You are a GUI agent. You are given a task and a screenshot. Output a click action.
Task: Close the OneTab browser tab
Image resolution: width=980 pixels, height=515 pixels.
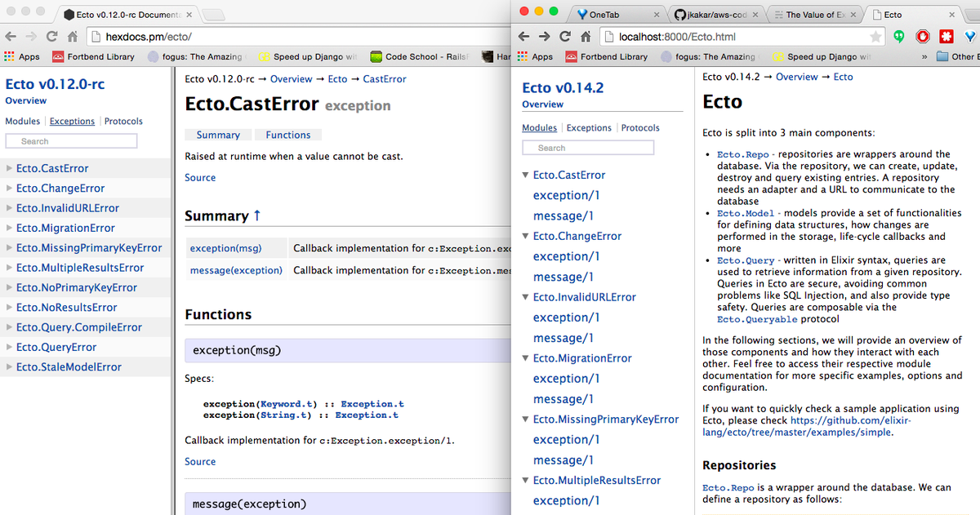coord(656,15)
